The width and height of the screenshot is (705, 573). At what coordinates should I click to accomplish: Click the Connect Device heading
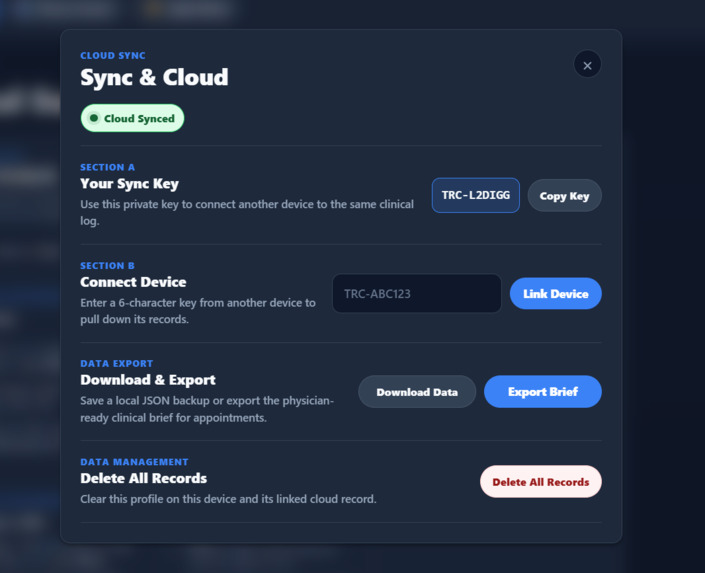133,282
